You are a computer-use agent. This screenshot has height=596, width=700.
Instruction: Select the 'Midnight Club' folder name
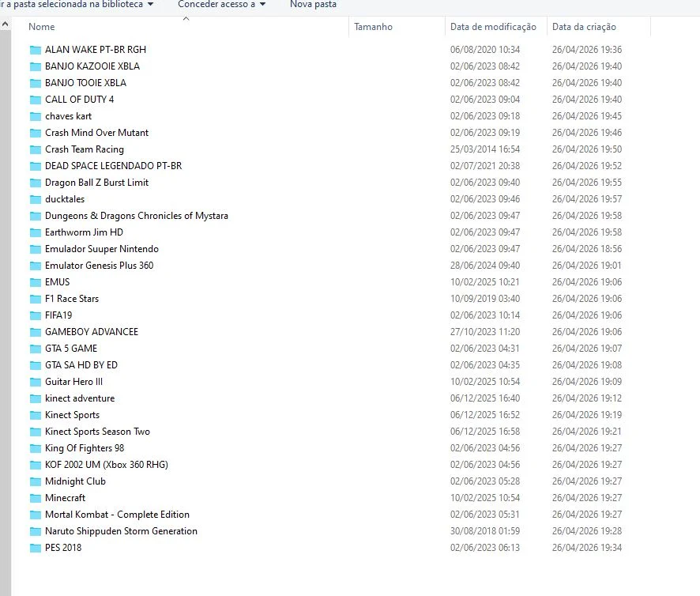75,481
